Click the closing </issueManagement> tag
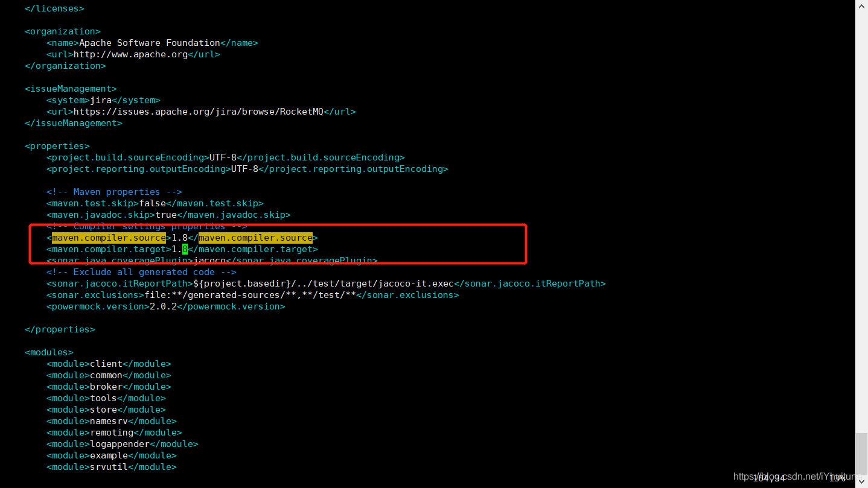The width and height of the screenshot is (868, 488). pyautogui.click(x=74, y=123)
